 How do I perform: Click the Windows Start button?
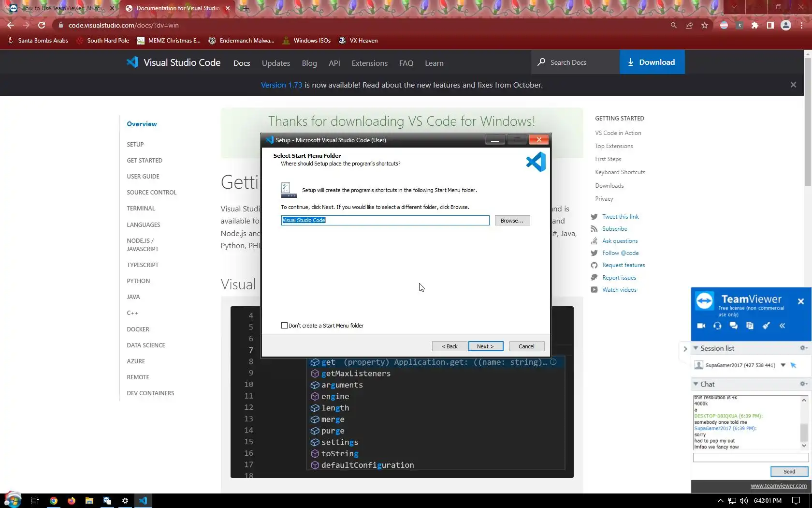13,500
